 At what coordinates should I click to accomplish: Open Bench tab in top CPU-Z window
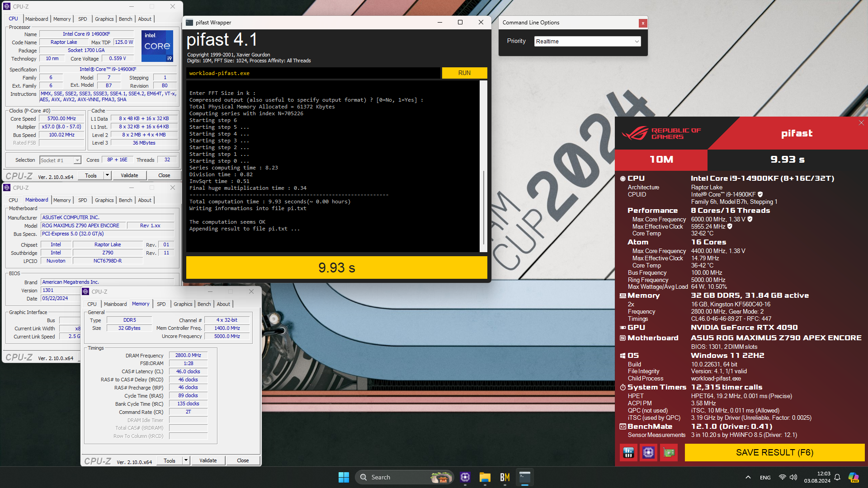[125, 19]
